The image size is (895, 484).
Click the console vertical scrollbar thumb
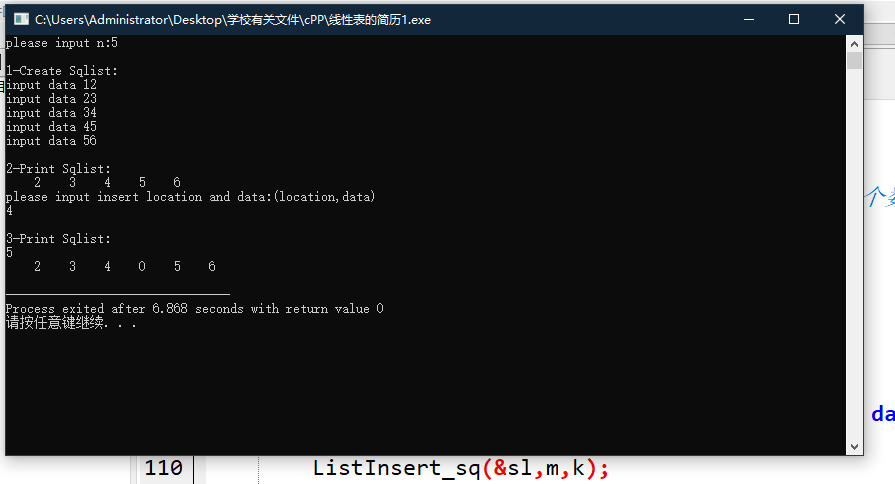click(854, 60)
